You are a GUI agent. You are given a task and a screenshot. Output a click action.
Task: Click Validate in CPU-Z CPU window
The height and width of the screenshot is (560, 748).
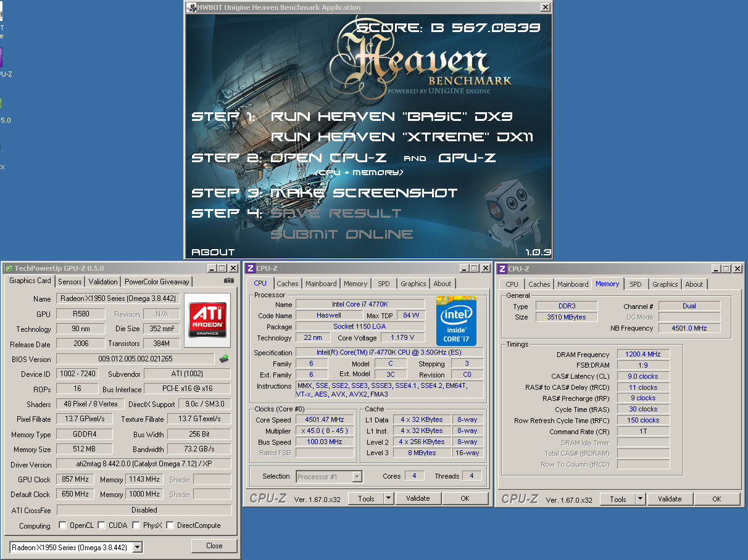tap(418, 498)
